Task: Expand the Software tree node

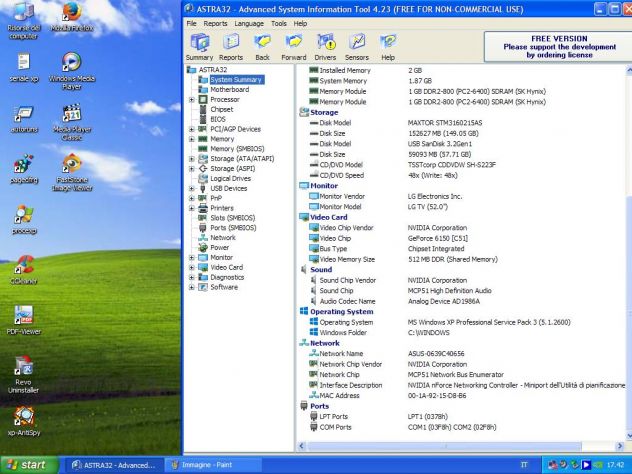Action: [x=192, y=287]
